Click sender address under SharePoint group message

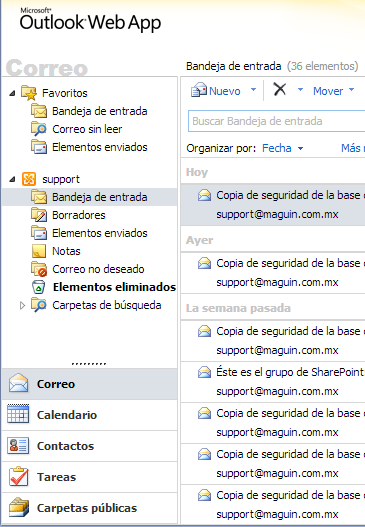click(x=277, y=392)
